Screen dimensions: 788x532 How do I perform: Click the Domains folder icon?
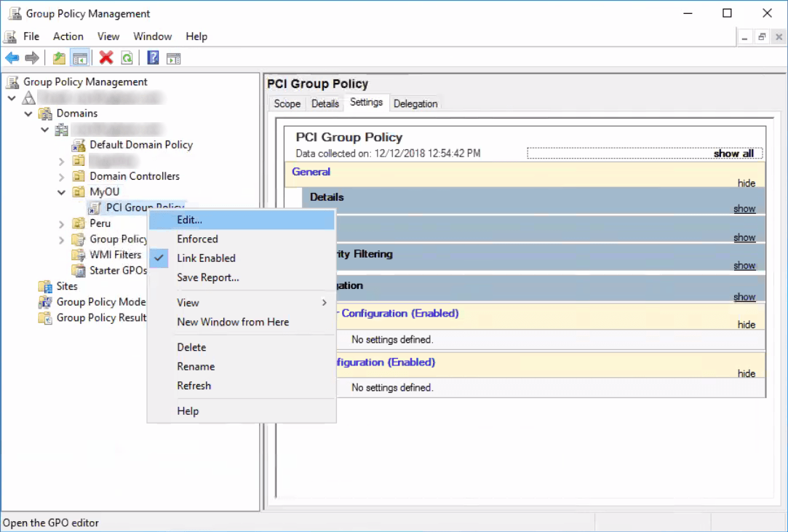(46, 114)
